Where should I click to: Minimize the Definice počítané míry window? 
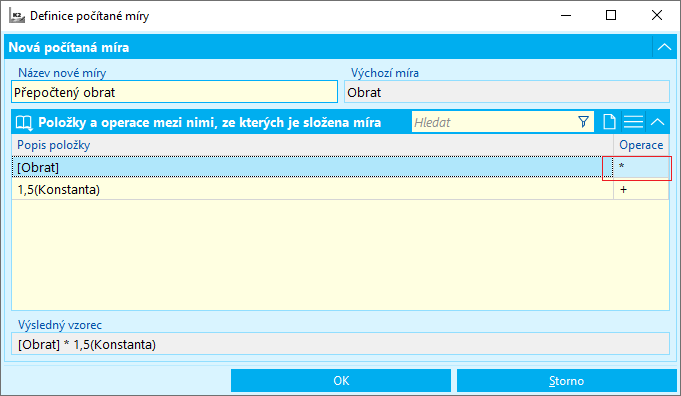pyautogui.click(x=565, y=16)
